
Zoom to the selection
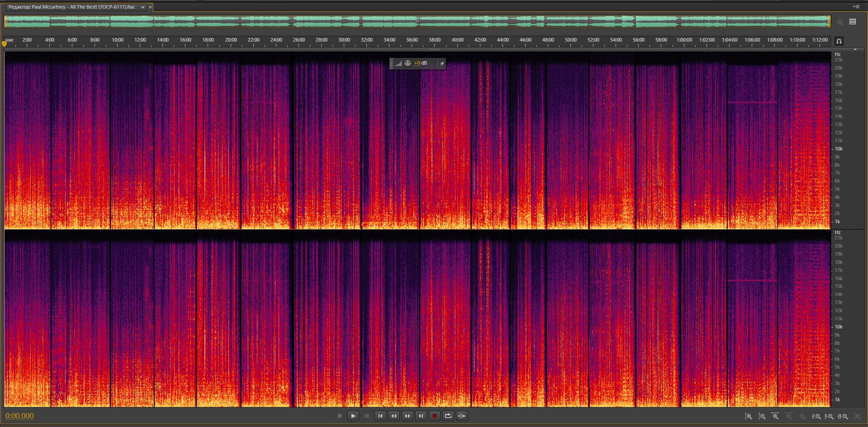pyautogui.click(x=843, y=416)
